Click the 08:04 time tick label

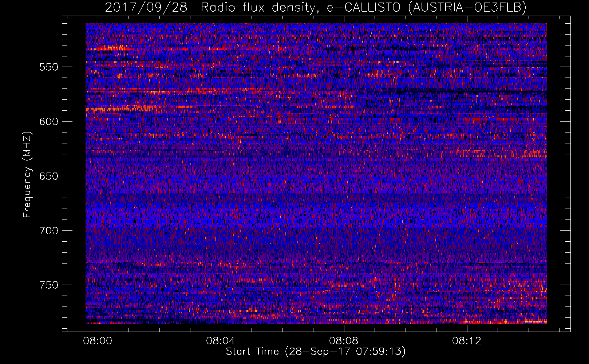221,341
